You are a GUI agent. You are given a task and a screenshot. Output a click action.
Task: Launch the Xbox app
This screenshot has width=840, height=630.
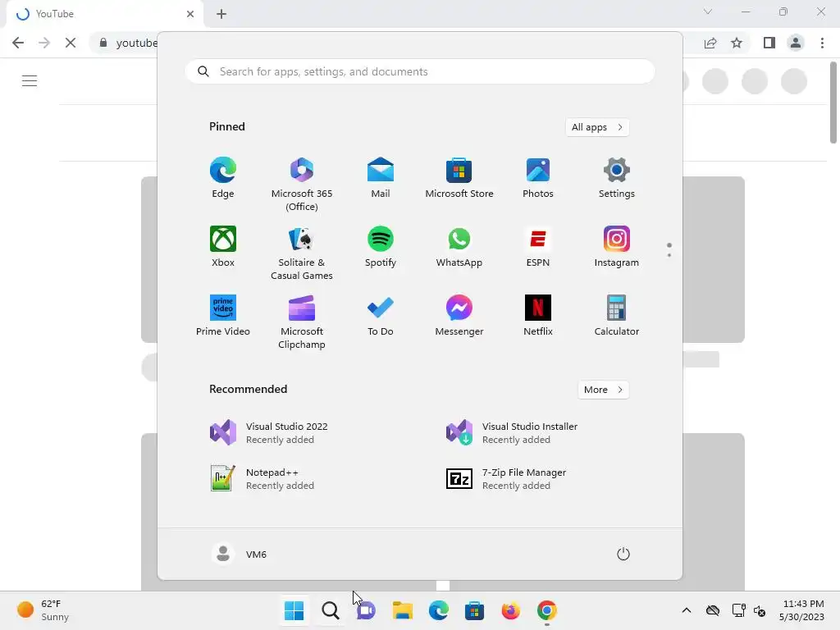click(223, 247)
